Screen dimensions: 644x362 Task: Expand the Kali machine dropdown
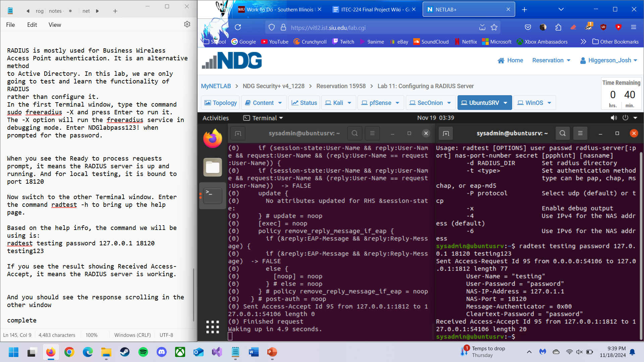coord(350,103)
